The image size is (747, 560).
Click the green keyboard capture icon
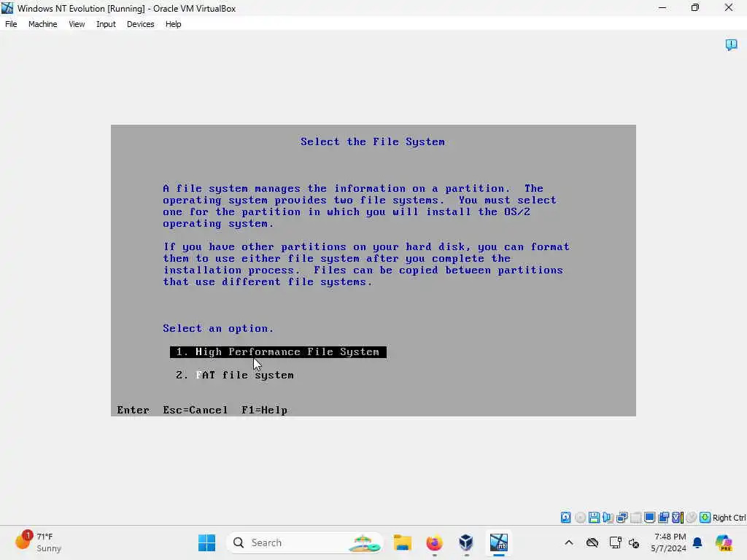point(705,518)
